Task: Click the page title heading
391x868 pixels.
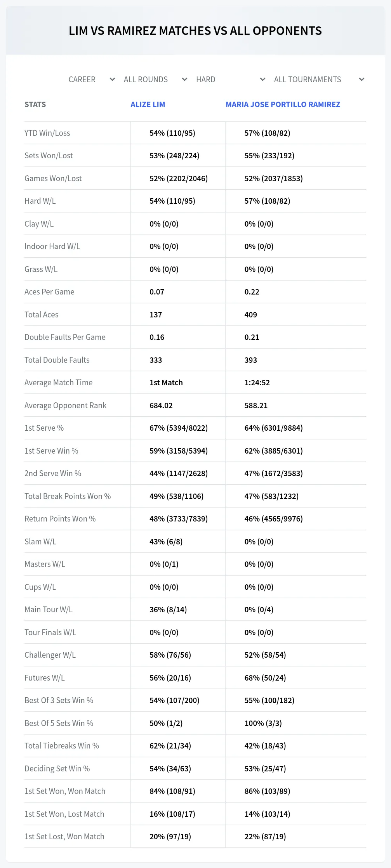Action: (195, 31)
